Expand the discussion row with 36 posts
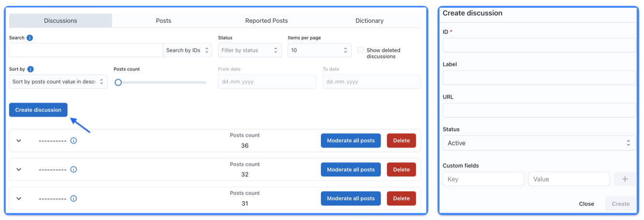This screenshot has height=220, width=644. 19,141
